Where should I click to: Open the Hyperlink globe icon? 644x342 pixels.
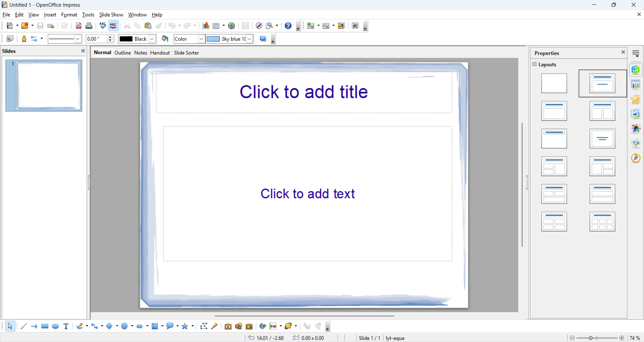pyautogui.click(x=232, y=26)
